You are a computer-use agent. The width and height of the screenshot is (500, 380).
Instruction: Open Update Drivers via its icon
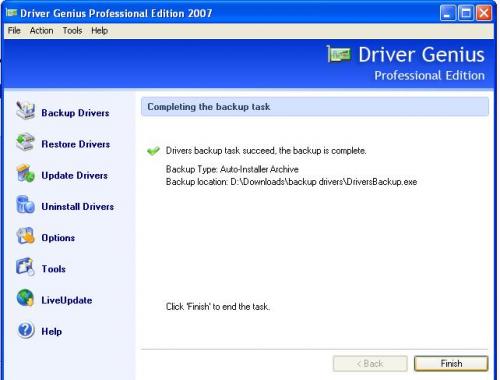[25, 173]
